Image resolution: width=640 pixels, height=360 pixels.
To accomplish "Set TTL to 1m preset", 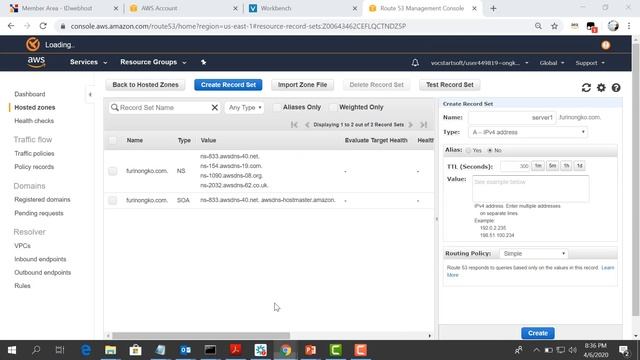I will pyautogui.click(x=538, y=166).
